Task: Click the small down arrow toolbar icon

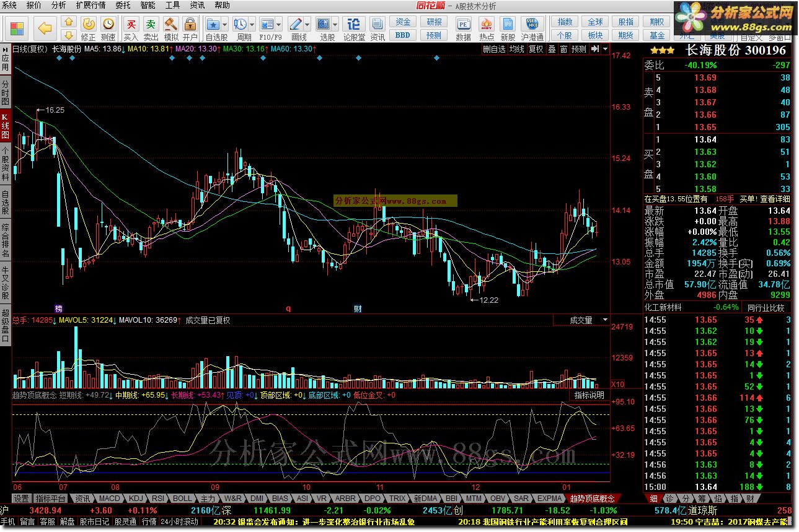Action: 69,34
